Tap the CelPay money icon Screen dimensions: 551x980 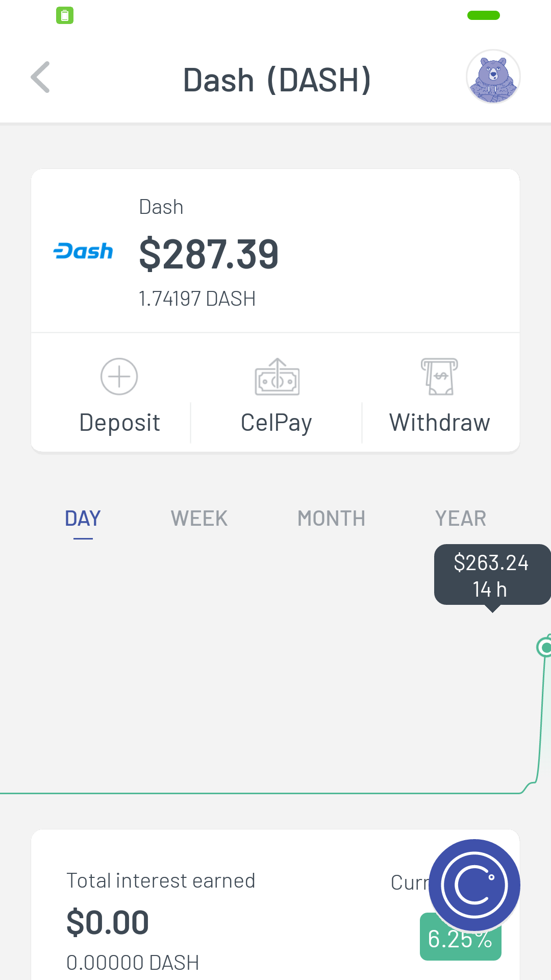click(x=277, y=377)
